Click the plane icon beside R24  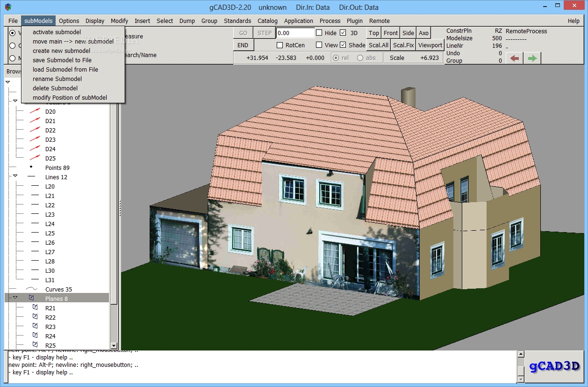coord(35,336)
